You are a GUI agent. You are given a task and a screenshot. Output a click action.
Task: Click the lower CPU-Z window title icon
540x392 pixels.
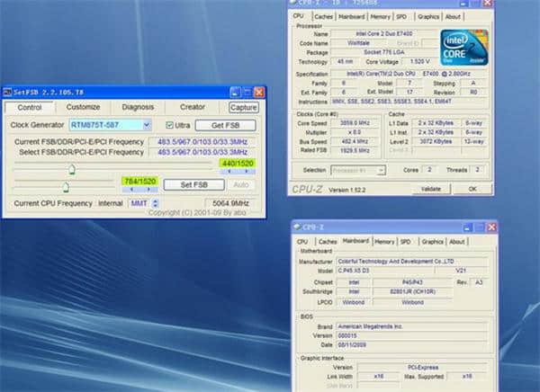coord(299,227)
